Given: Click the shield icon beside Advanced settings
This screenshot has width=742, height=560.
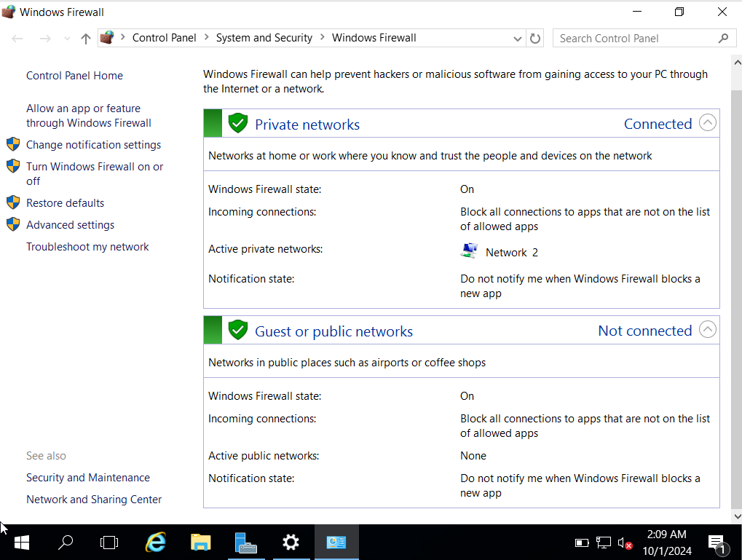Looking at the screenshot, I should pyautogui.click(x=13, y=224).
